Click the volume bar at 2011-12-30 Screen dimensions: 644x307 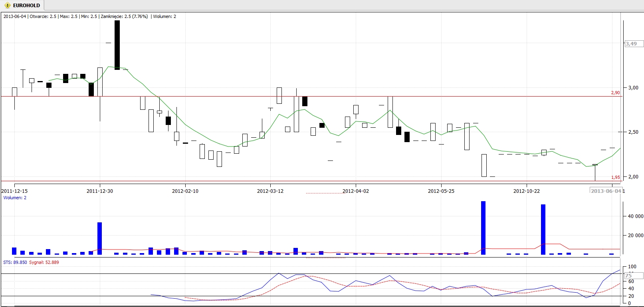tap(100, 238)
